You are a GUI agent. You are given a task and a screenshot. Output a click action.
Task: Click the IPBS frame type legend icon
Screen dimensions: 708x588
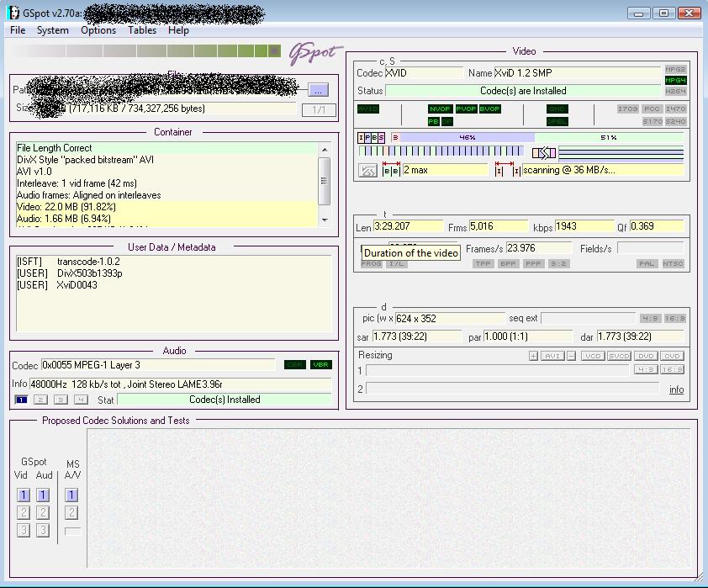tap(371, 137)
